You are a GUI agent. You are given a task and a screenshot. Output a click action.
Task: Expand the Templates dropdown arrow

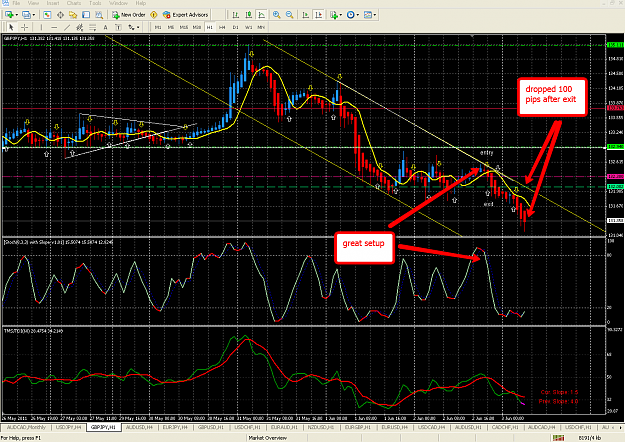375,15
